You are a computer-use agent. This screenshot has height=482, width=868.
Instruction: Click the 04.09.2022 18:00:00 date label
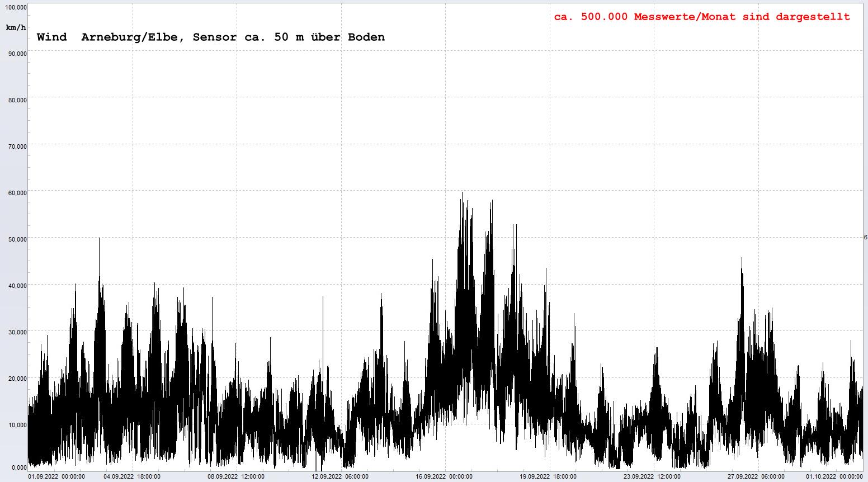[132, 477]
